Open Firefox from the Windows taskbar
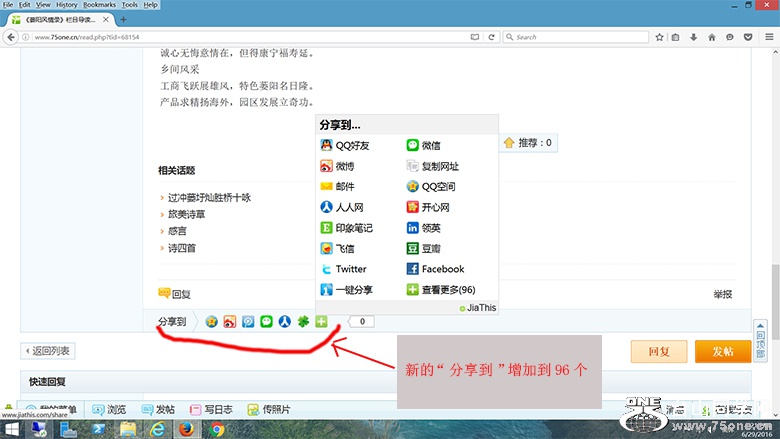780x439 pixels. point(186,429)
